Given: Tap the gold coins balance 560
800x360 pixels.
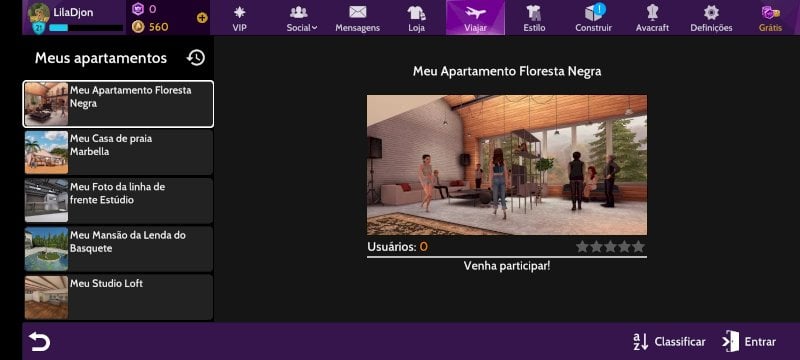Looking at the screenshot, I should [x=150, y=27].
